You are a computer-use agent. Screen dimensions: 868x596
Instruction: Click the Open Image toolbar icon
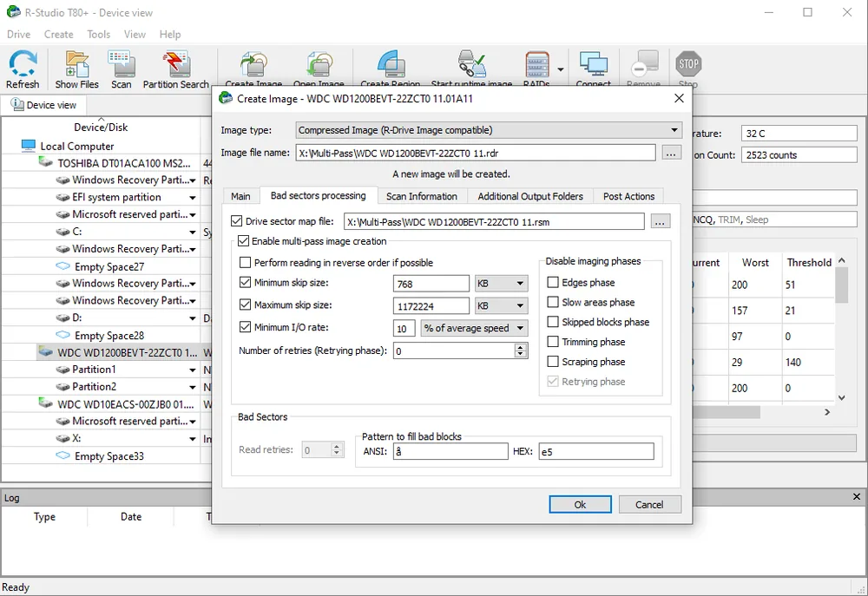click(x=319, y=65)
